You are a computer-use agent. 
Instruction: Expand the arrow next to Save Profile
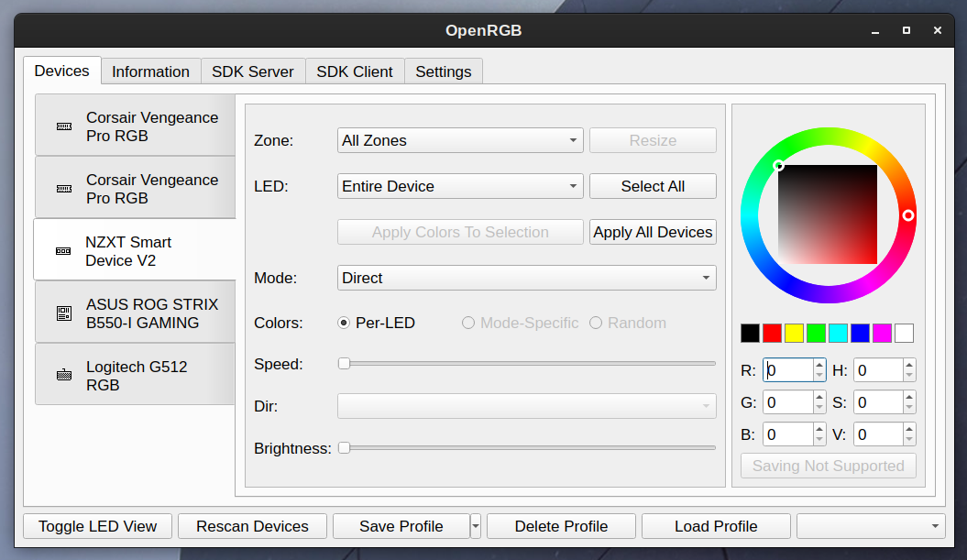475,525
